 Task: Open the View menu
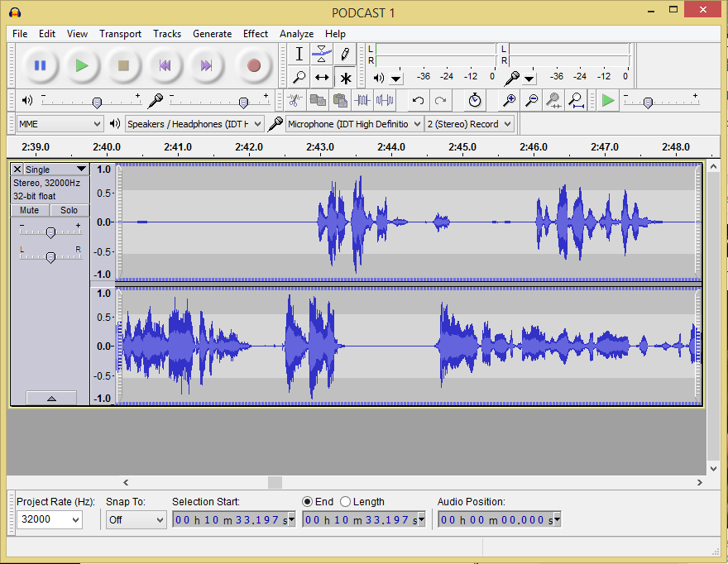pos(77,34)
